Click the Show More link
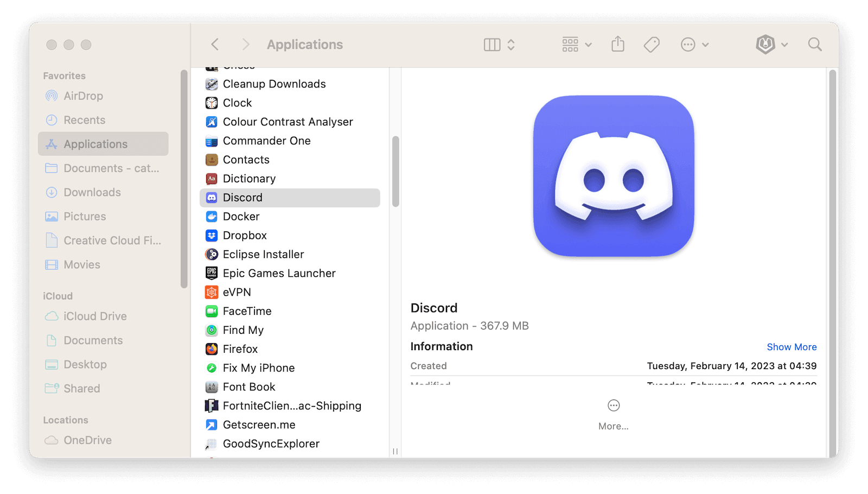The width and height of the screenshot is (868, 494). point(792,347)
